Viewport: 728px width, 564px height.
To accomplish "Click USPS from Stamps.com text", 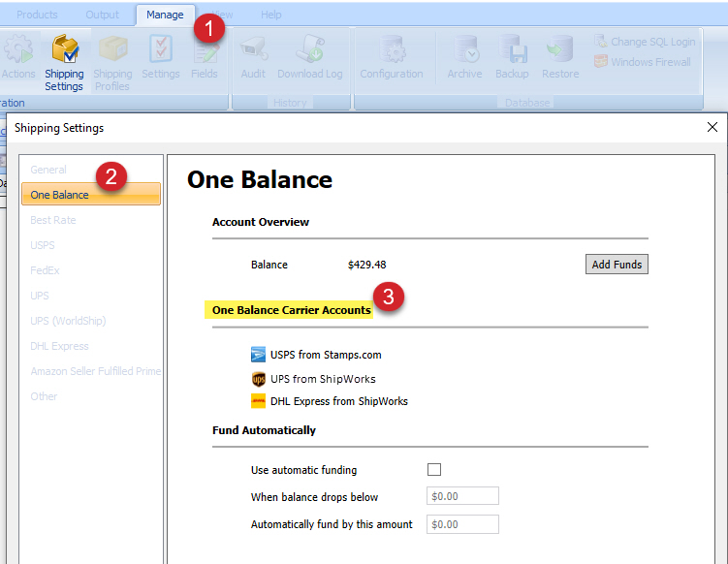I will [x=326, y=355].
